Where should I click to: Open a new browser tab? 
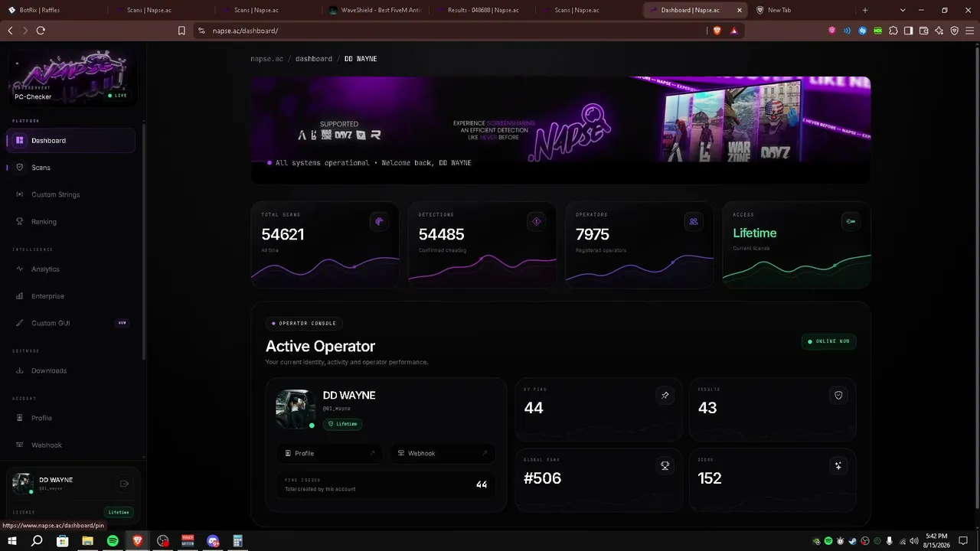point(865,10)
